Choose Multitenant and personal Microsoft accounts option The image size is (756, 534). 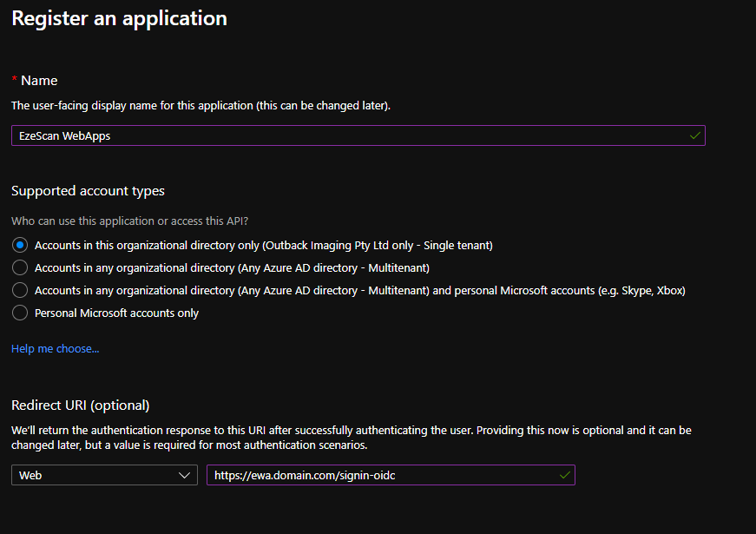[20, 290]
